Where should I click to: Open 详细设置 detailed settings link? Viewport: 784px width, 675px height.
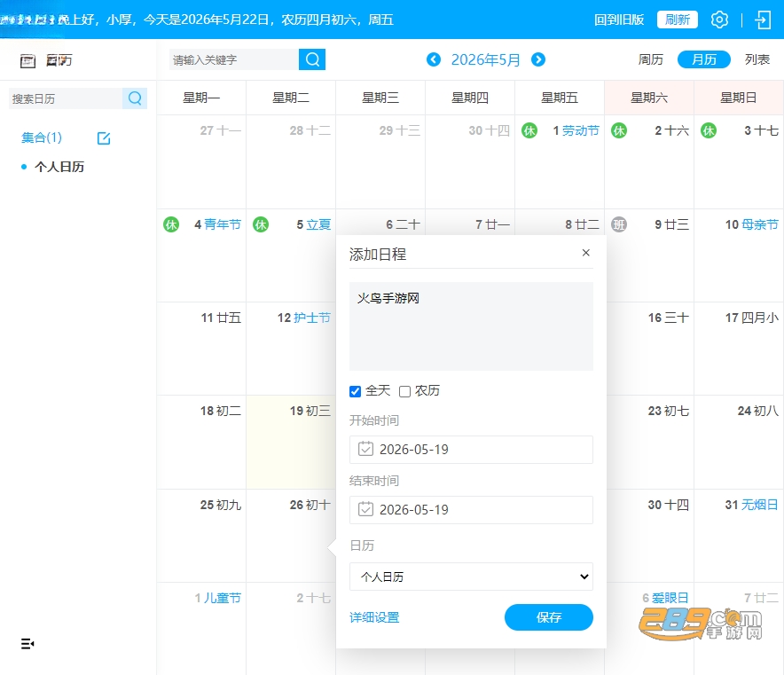pyautogui.click(x=374, y=617)
